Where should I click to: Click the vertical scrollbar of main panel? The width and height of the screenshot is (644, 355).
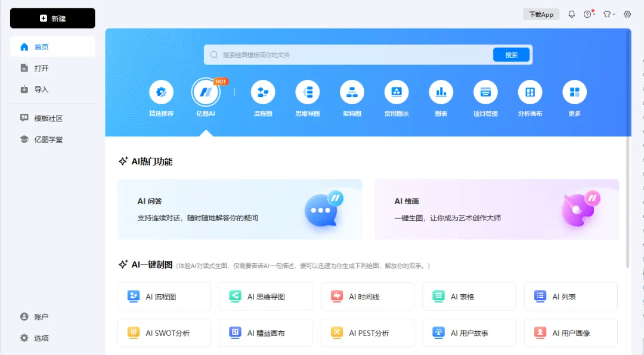pyautogui.click(x=627, y=148)
